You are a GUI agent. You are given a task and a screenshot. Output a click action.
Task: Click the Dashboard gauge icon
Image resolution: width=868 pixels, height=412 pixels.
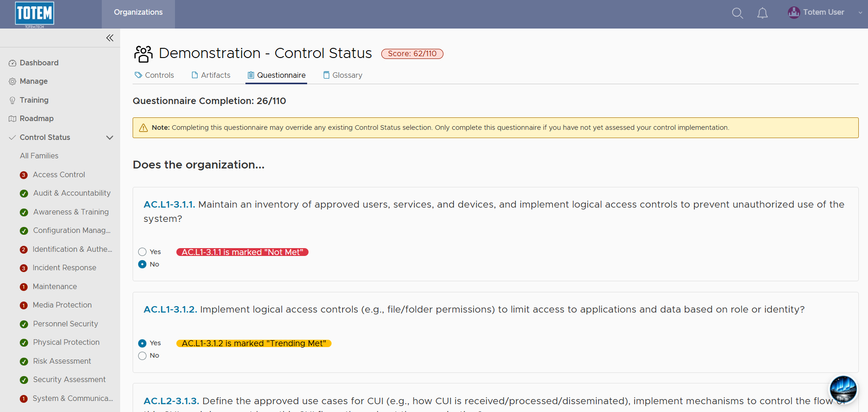point(12,63)
